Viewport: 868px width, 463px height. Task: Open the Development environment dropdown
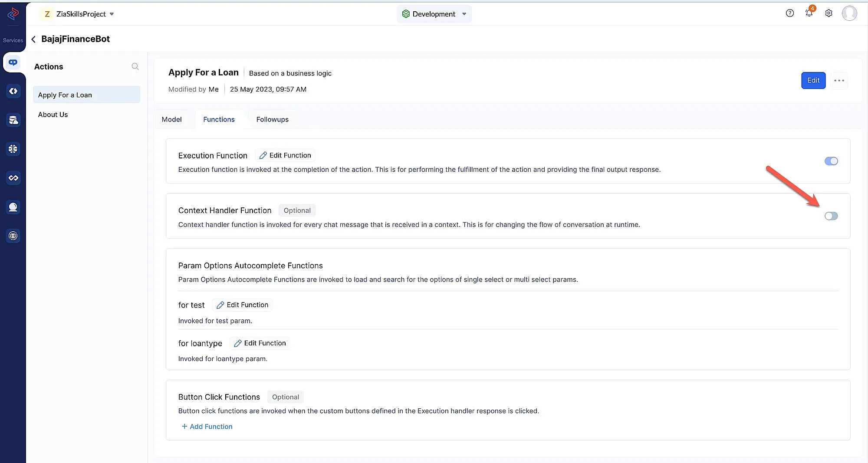pyautogui.click(x=434, y=14)
